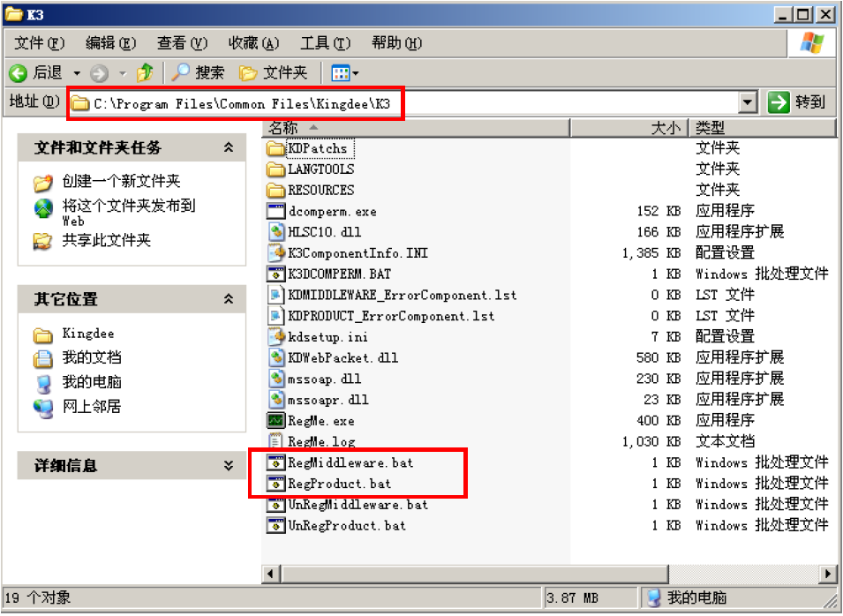Open 我的电脑 link in sidebar
This screenshot has width=843, height=616.
click(92, 382)
